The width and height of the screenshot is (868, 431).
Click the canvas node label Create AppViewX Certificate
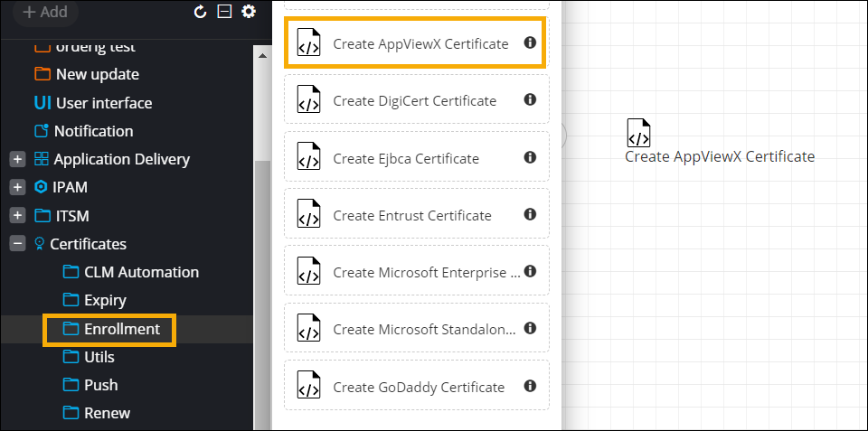[720, 156]
